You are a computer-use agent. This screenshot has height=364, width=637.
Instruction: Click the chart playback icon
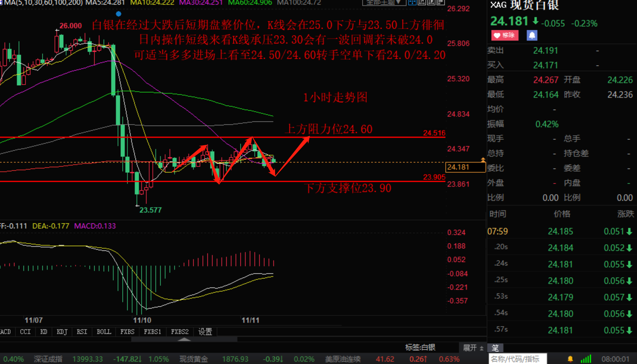[431, 2]
